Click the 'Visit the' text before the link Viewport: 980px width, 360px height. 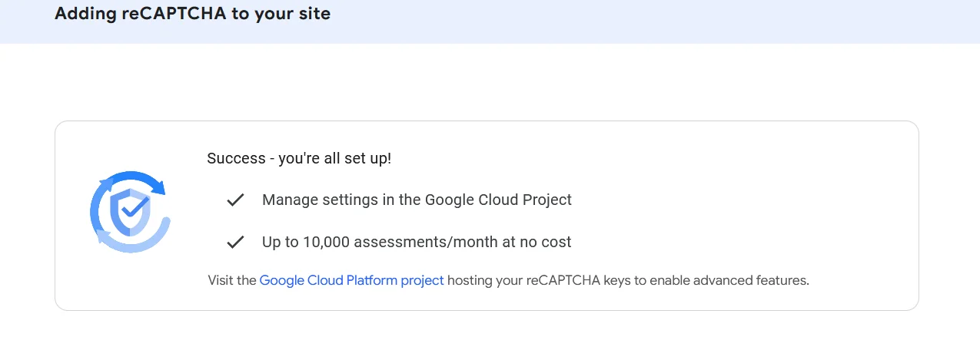click(231, 280)
